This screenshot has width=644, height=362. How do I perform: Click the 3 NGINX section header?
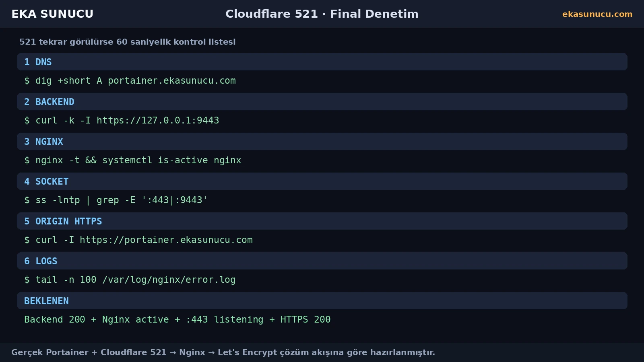tap(322, 142)
